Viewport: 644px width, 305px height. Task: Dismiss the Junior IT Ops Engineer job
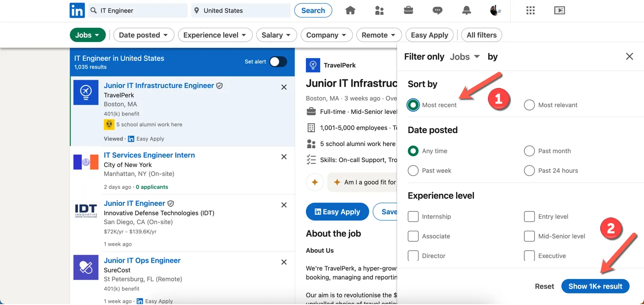tap(284, 262)
